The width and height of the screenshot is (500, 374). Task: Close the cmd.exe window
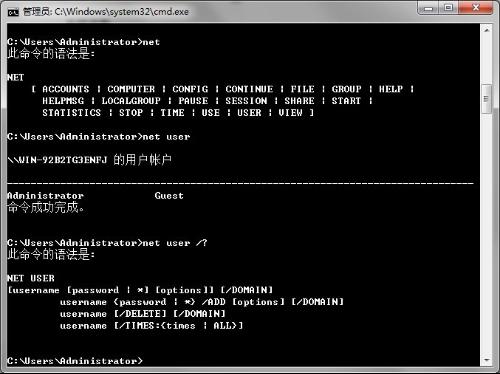pos(476,8)
